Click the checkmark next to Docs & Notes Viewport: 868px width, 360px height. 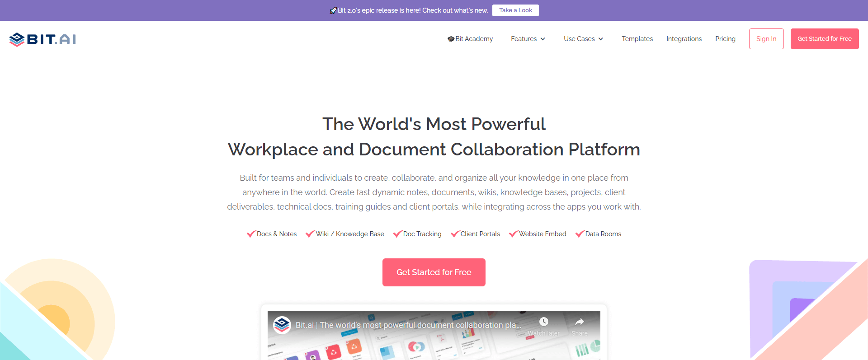click(x=251, y=234)
